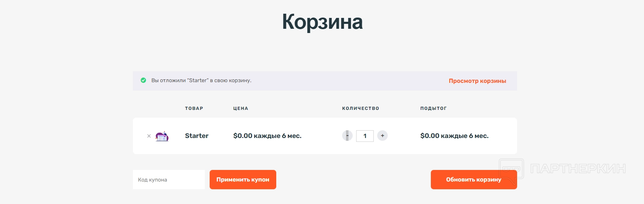The height and width of the screenshot is (204, 644).
Task: Click the Код купона input field
Action: pos(169,180)
